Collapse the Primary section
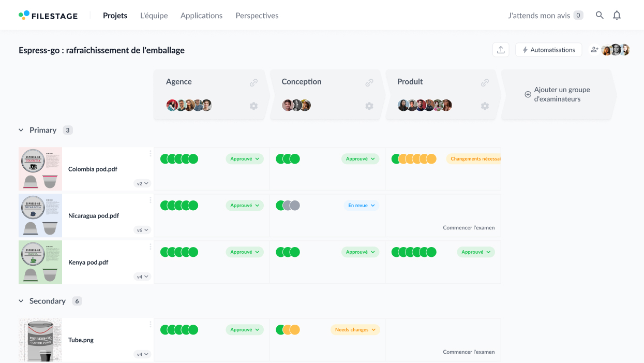Viewport: 644px width, 363px height. (21, 130)
